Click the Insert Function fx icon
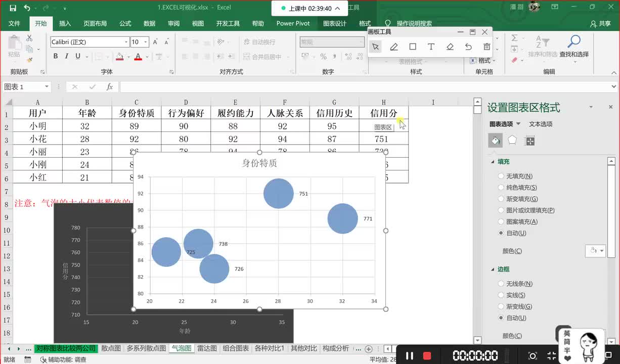The width and height of the screenshot is (620, 364). [109, 87]
